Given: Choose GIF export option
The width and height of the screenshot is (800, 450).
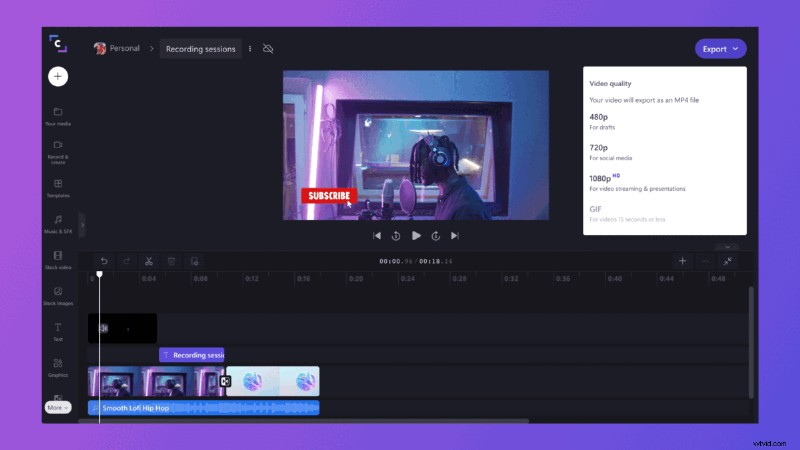Looking at the screenshot, I should point(664,214).
